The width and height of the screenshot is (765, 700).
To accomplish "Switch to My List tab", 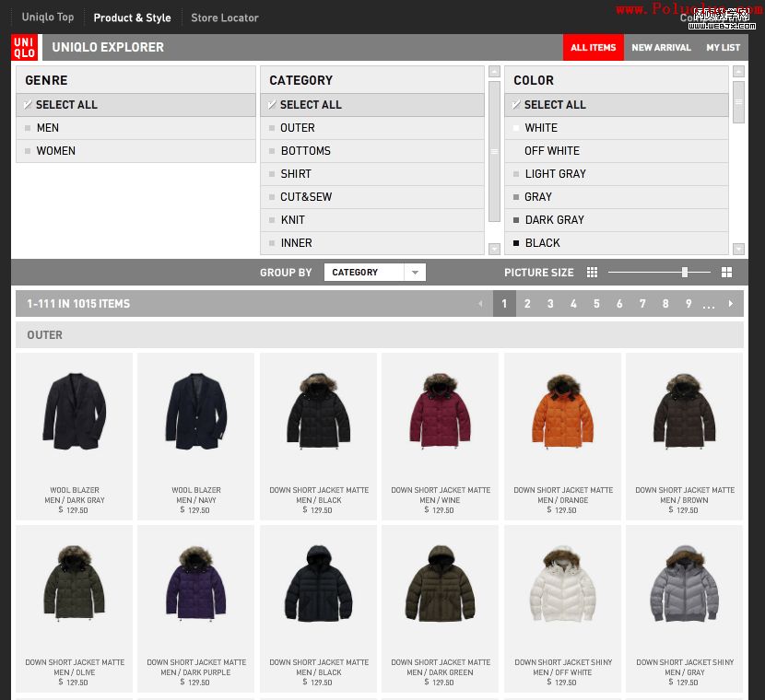I will coord(723,47).
